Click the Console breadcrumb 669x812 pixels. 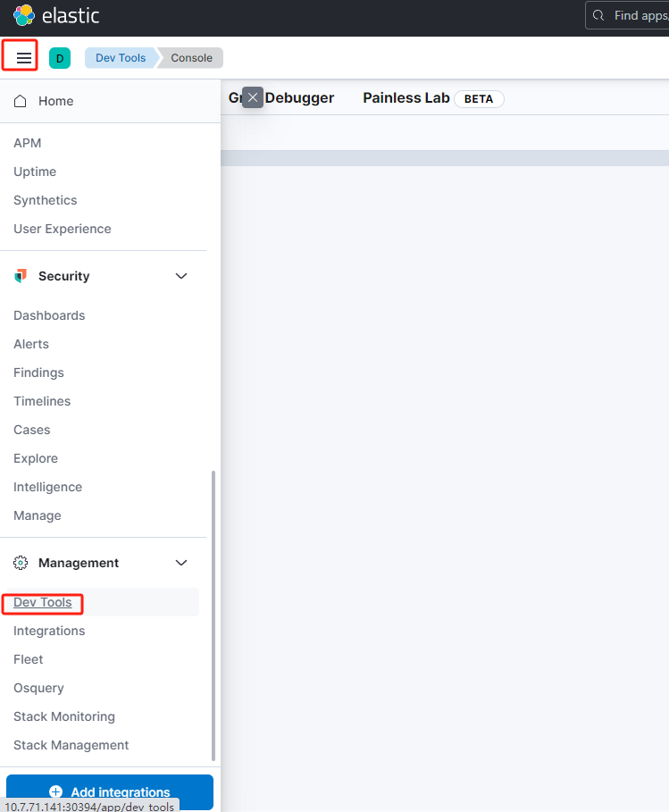[191, 58]
